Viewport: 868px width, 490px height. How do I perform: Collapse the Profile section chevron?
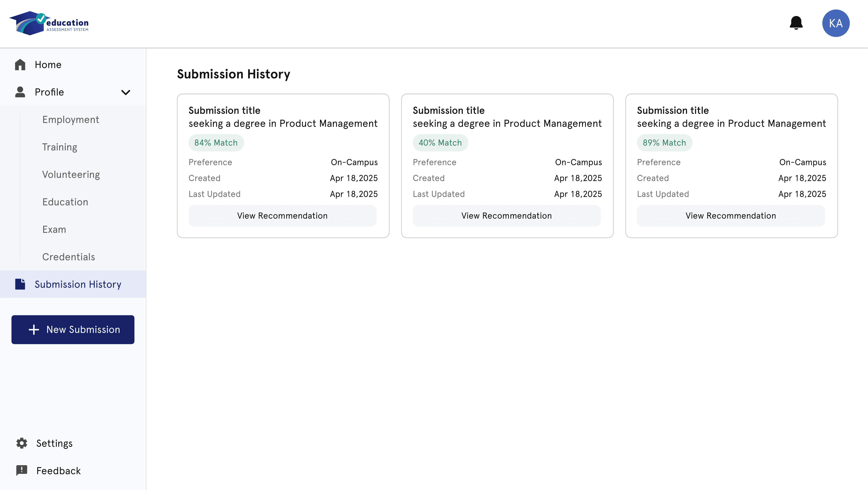[126, 92]
